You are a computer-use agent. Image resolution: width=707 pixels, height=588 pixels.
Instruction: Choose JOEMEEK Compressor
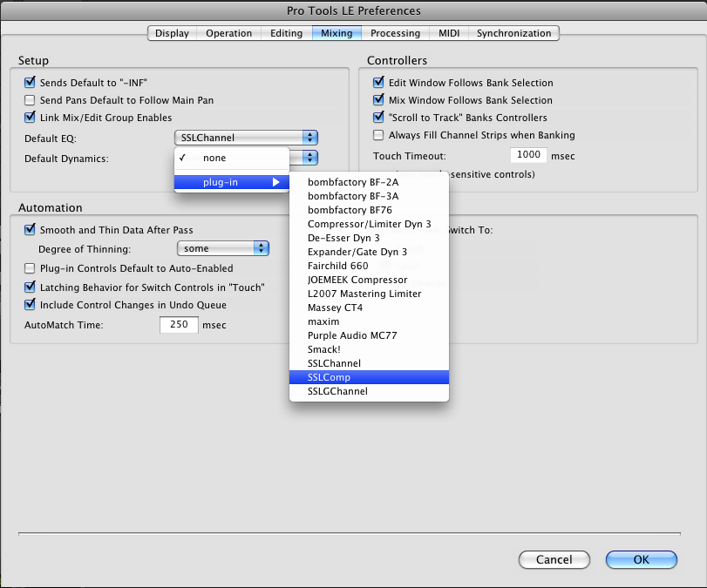coord(369,280)
